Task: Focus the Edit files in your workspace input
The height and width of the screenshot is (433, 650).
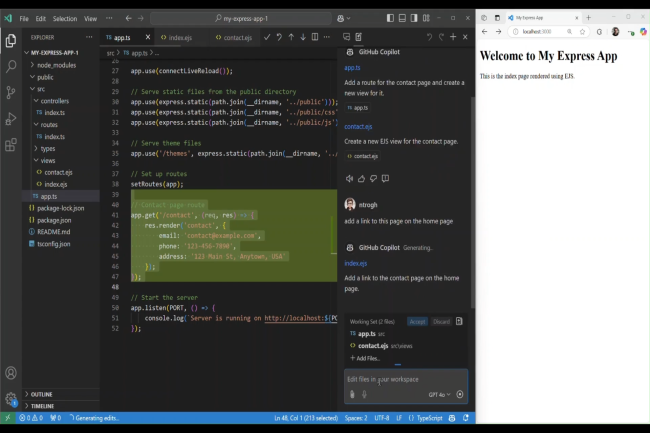Action: point(405,379)
